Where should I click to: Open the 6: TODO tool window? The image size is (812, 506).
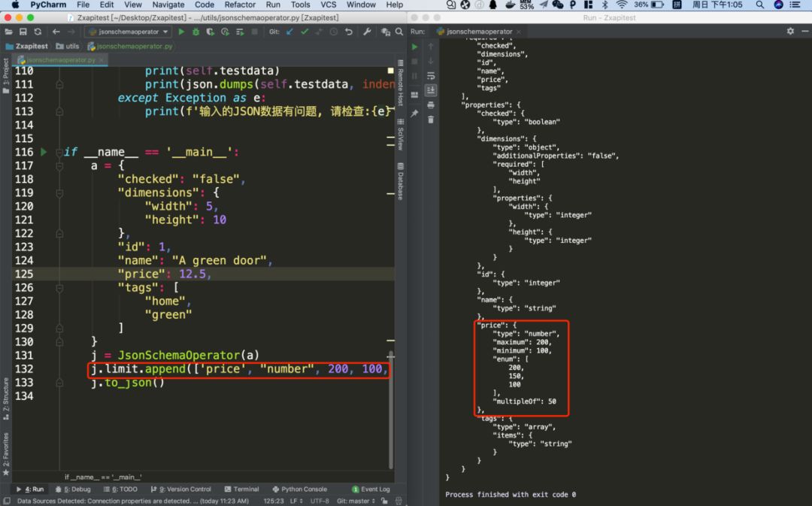[x=120, y=489]
